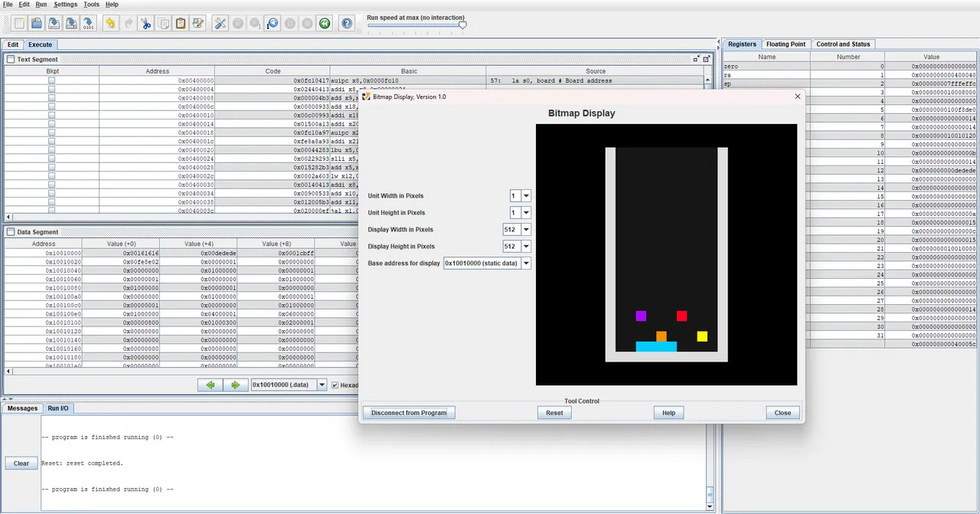Open Base address for display dropdown
Screen dimensions: 980x514
click(526, 264)
